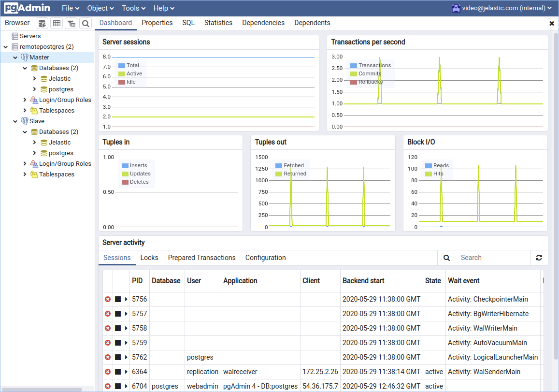
Task: Click the pgAdmin logo
Action: coord(27,8)
